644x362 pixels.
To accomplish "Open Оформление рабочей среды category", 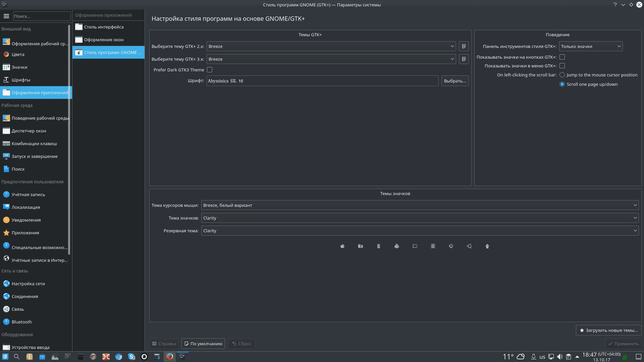I will (x=36, y=43).
